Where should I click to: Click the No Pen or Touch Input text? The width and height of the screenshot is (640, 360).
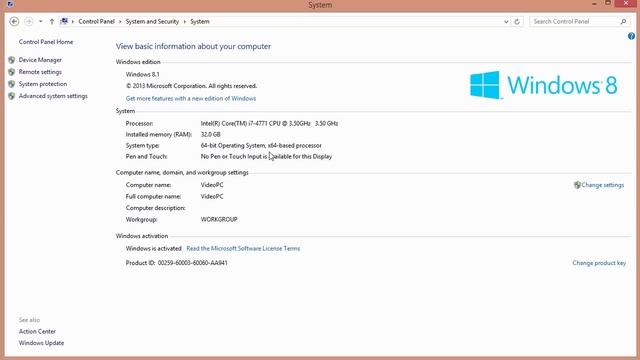point(266,156)
